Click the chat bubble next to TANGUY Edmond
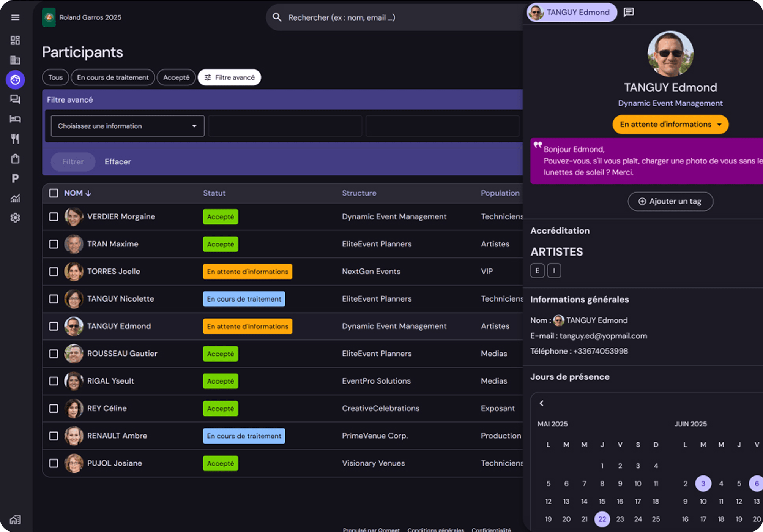The width and height of the screenshot is (763, 532). pyautogui.click(x=629, y=12)
